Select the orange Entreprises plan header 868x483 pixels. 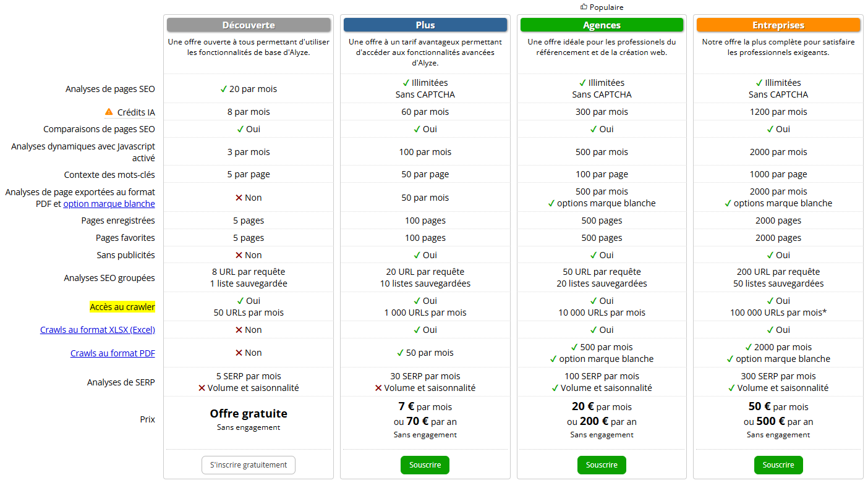[778, 25]
